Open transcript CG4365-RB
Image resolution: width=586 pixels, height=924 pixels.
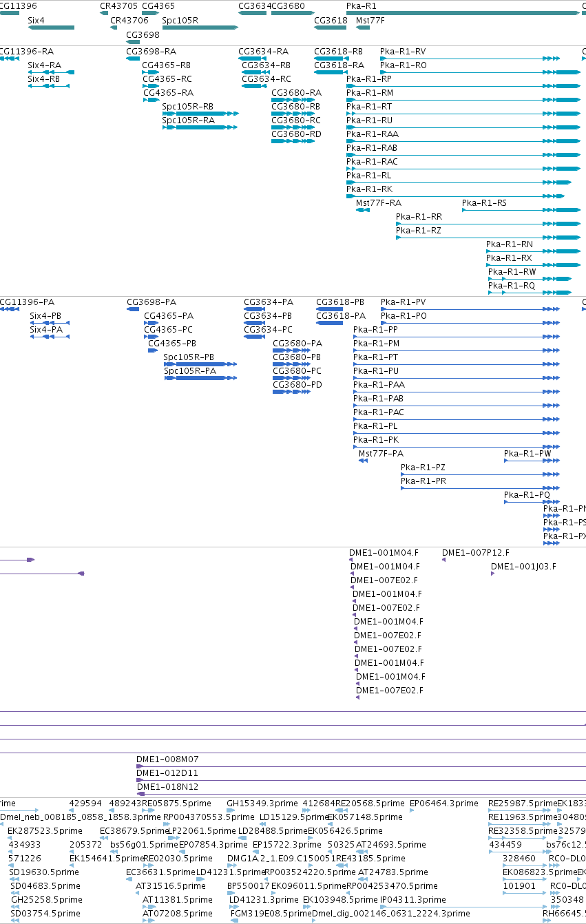tap(166, 65)
